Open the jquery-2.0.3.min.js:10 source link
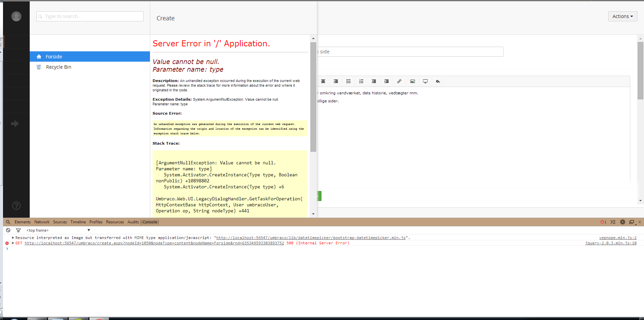The width and height of the screenshot is (644, 320). [611, 243]
